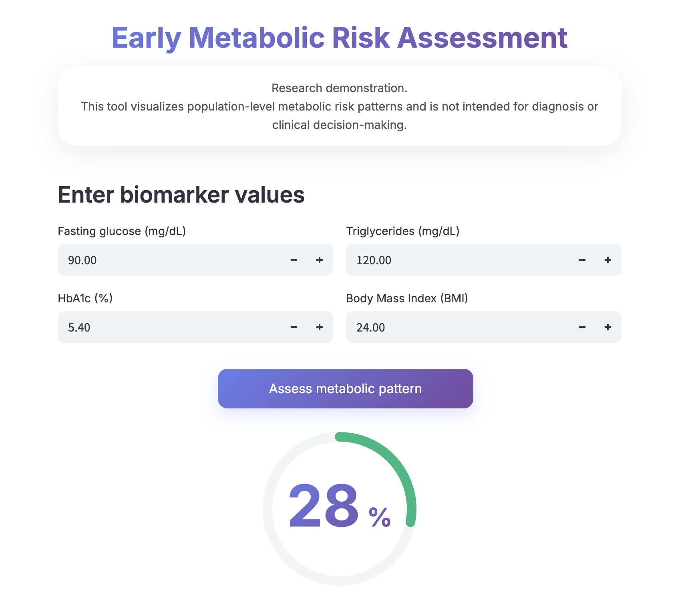Click the plus stepper for Fasting glucose

pyautogui.click(x=320, y=260)
